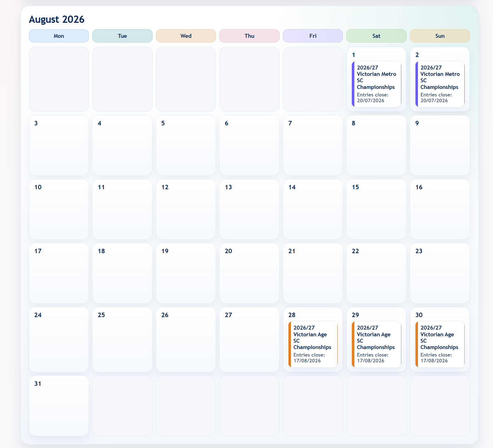Select day 22 cell
This screenshot has width=493, height=448.
(x=376, y=273)
